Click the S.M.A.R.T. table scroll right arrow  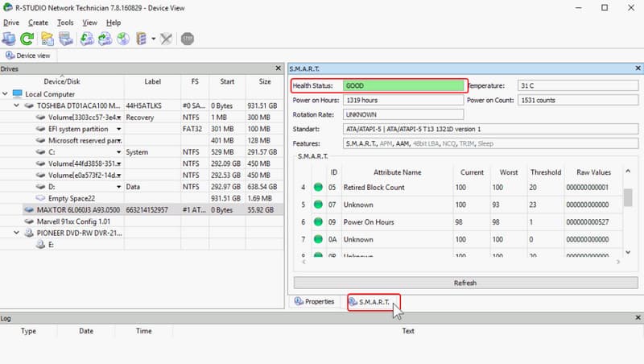pyautogui.click(x=617, y=262)
